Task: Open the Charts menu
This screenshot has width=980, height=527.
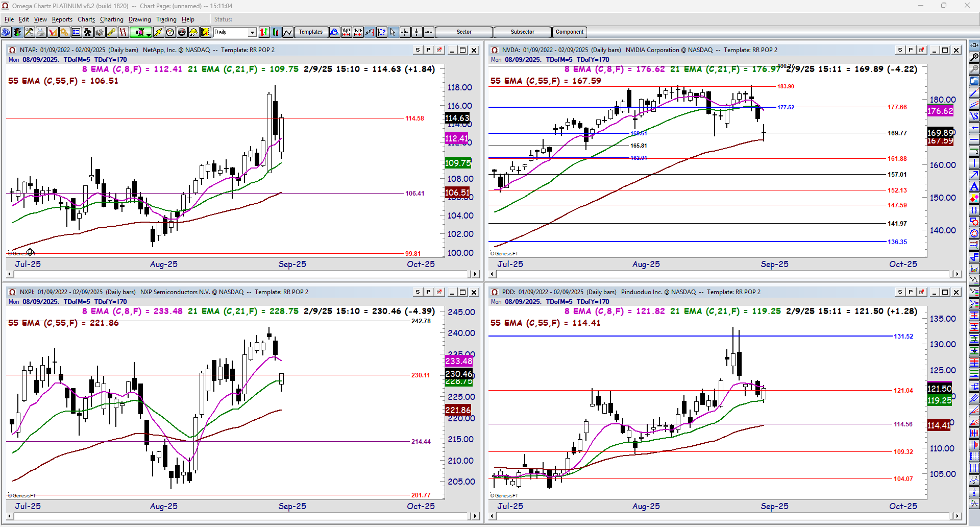Action: coord(86,19)
